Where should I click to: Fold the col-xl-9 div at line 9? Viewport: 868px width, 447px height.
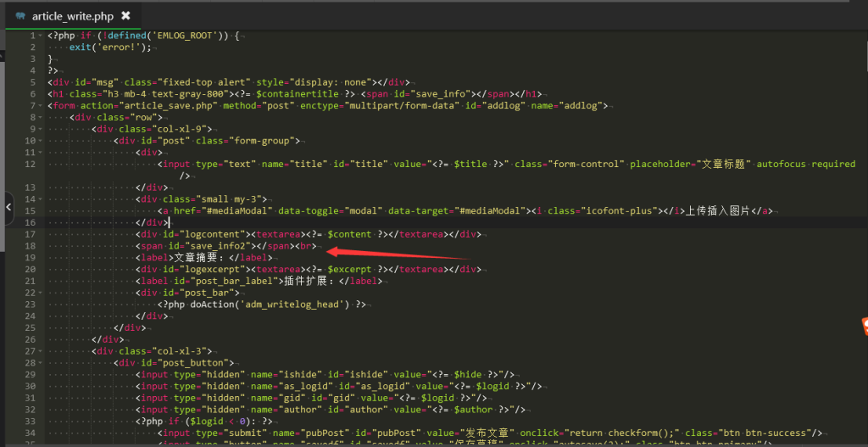(42, 129)
